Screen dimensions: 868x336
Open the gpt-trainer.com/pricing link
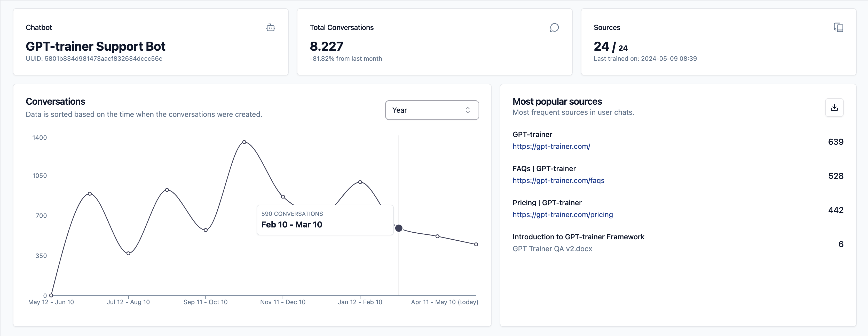562,215
